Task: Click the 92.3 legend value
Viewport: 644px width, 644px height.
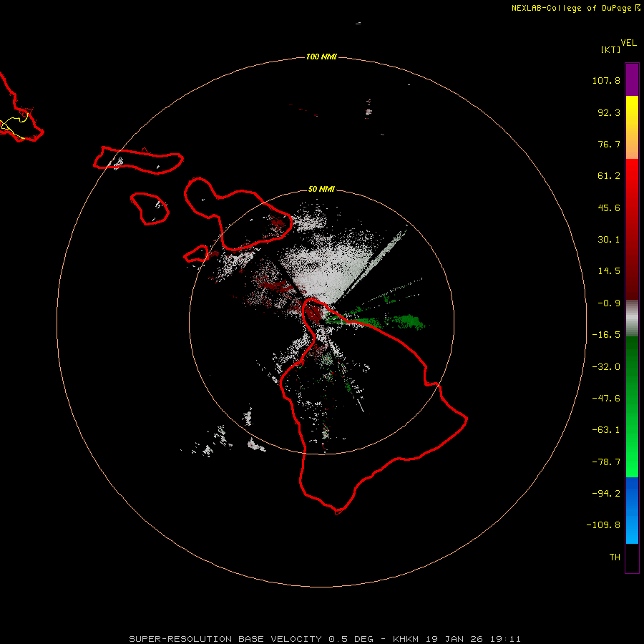Action: point(609,112)
